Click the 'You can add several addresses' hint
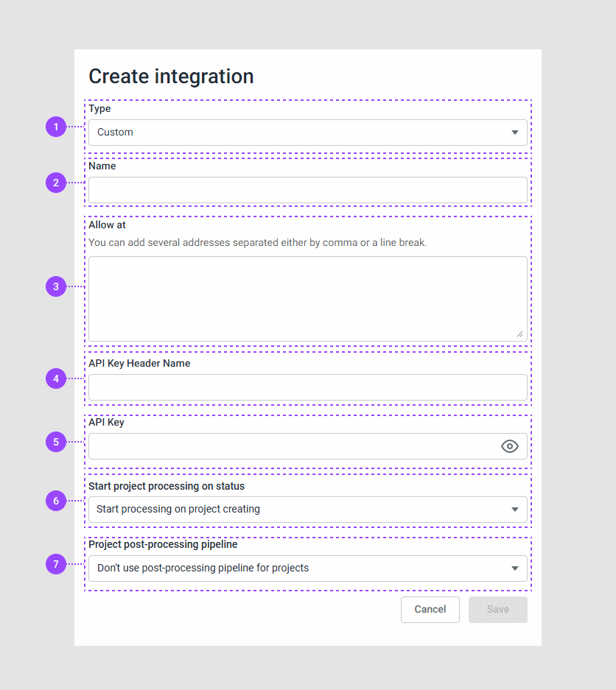 click(x=258, y=242)
